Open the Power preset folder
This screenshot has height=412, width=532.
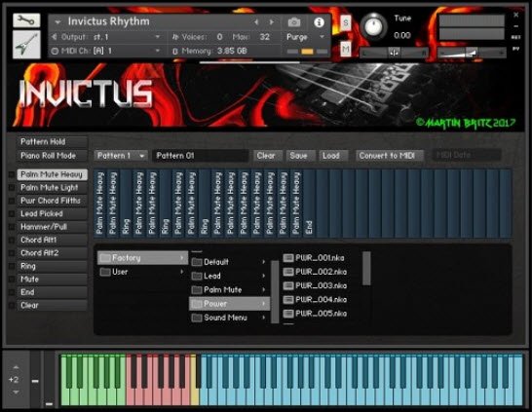click(x=229, y=304)
